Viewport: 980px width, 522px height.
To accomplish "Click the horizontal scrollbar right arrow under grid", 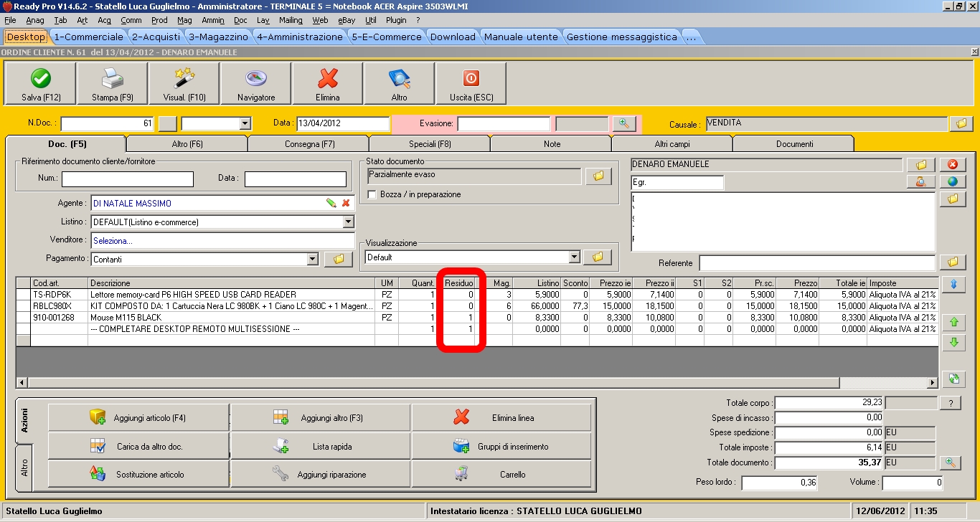I will [x=933, y=383].
